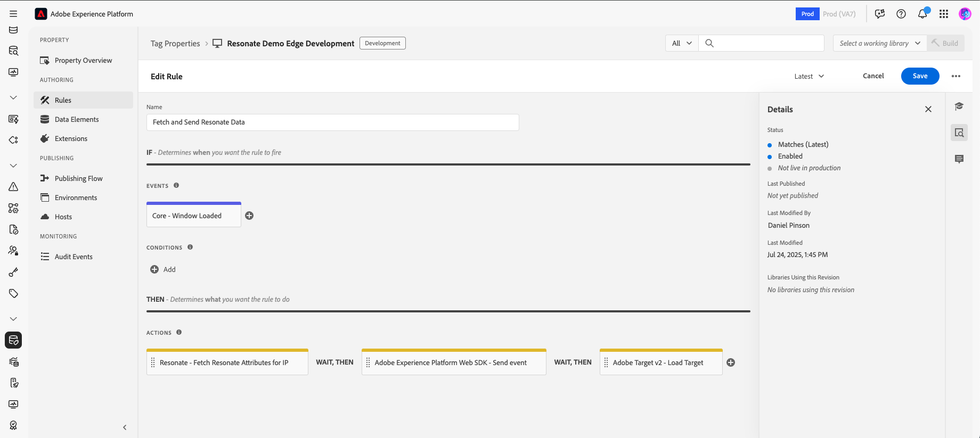Click the drag handle on Fetch Resonate Attributes action
980x438 pixels.
153,362
